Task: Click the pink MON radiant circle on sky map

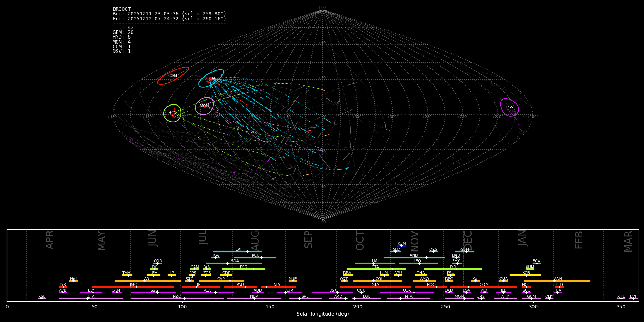Action: pos(204,106)
